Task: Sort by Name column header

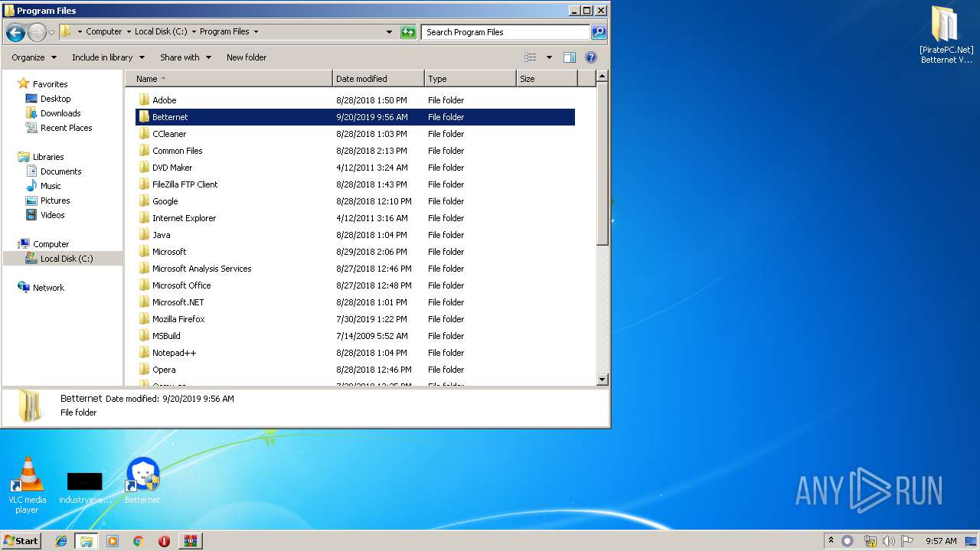Action: click(229, 79)
